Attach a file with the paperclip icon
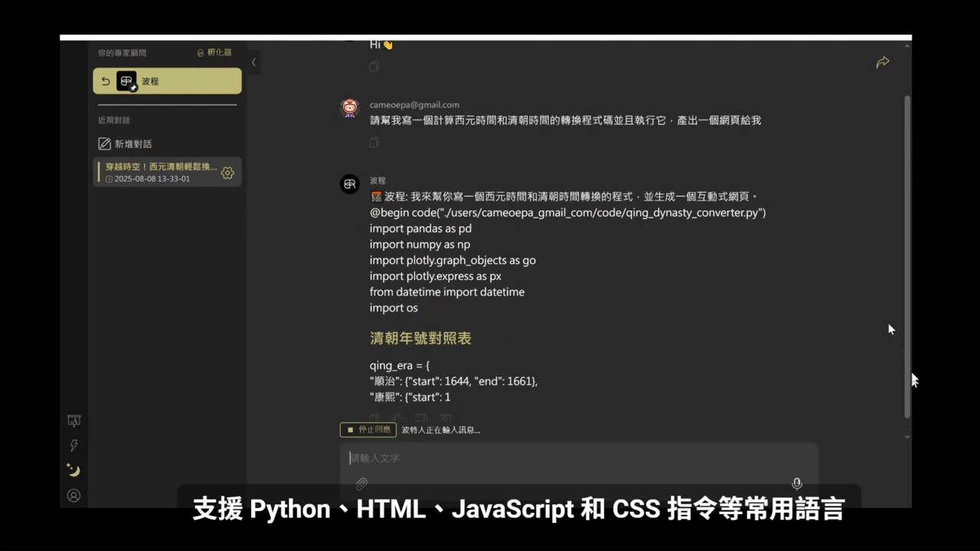 click(361, 484)
